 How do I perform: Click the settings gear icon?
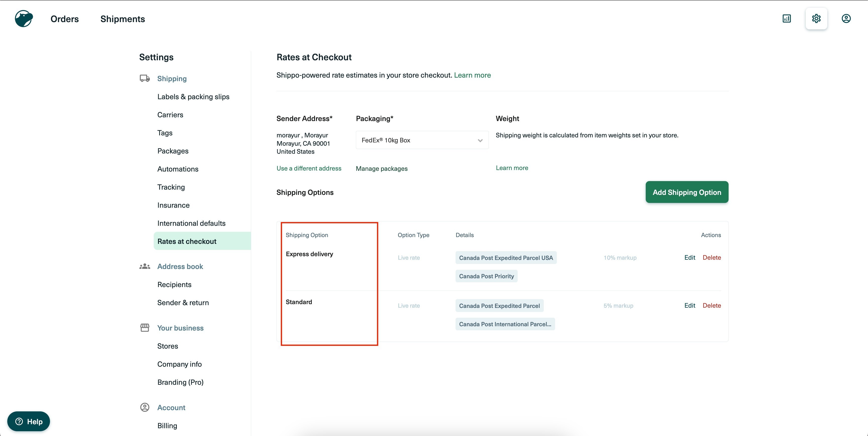pyautogui.click(x=816, y=19)
